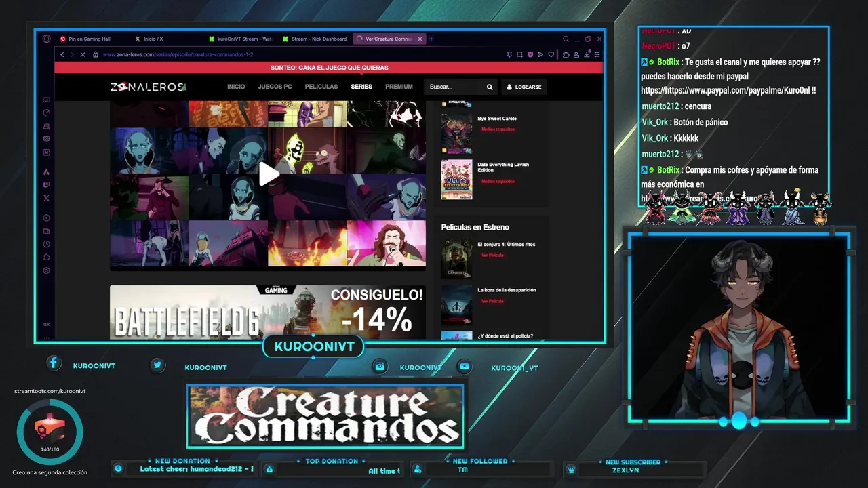Click the INICIO menu item
The width and height of the screenshot is (868, 488).
click(236, 87)
